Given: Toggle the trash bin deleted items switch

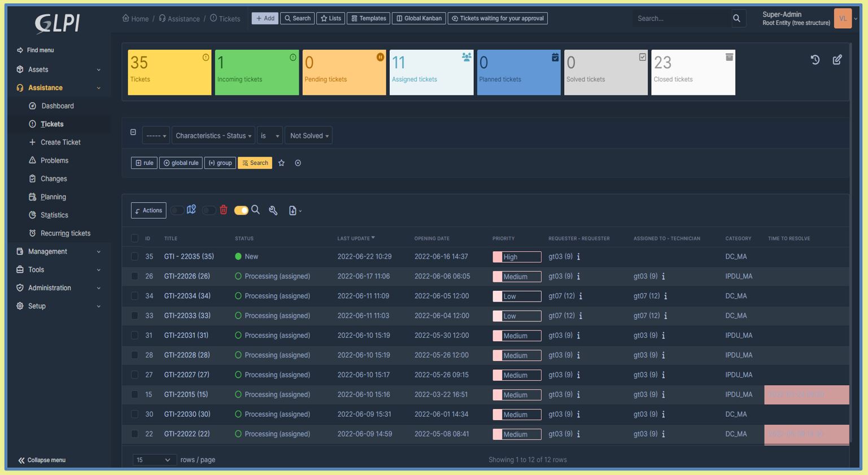Looking at the screenshot, I should pos(209,211).
